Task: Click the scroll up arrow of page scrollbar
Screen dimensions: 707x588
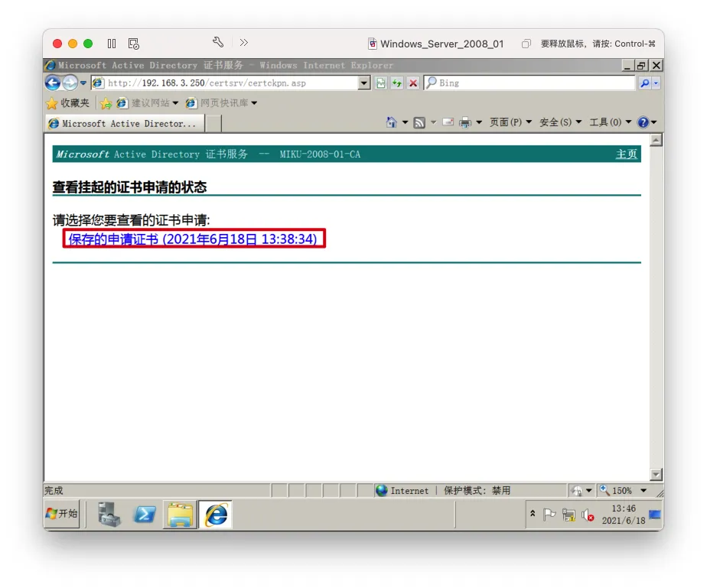Action: coord(656,141)
